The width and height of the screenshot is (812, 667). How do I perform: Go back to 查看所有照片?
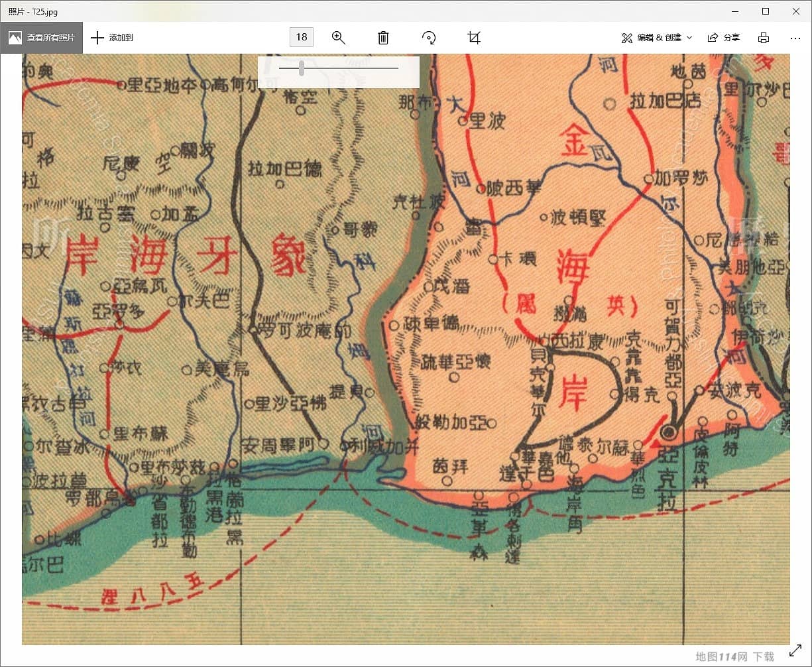coord(42,38)
